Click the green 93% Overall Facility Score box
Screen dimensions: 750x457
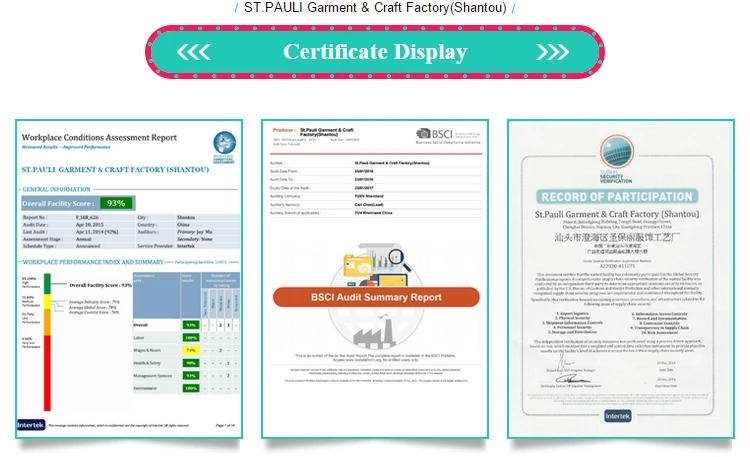pyautogui.click(x=116, y=203)
